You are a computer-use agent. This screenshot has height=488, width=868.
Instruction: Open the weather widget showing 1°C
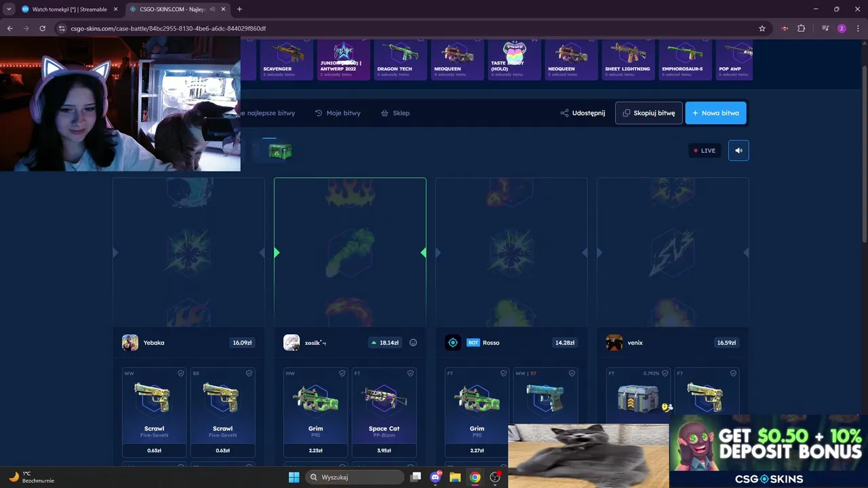pos(32,477)
